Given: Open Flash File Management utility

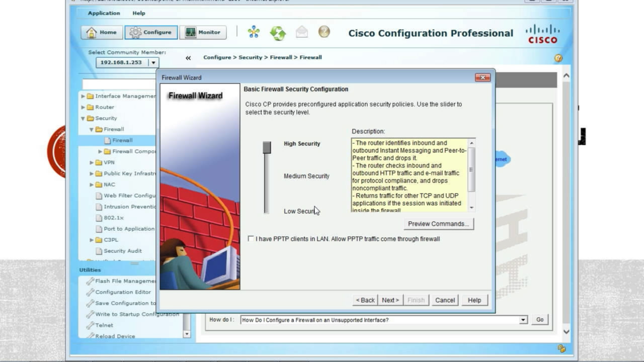Looking at the screenshot, I should (x=121, y=281).
